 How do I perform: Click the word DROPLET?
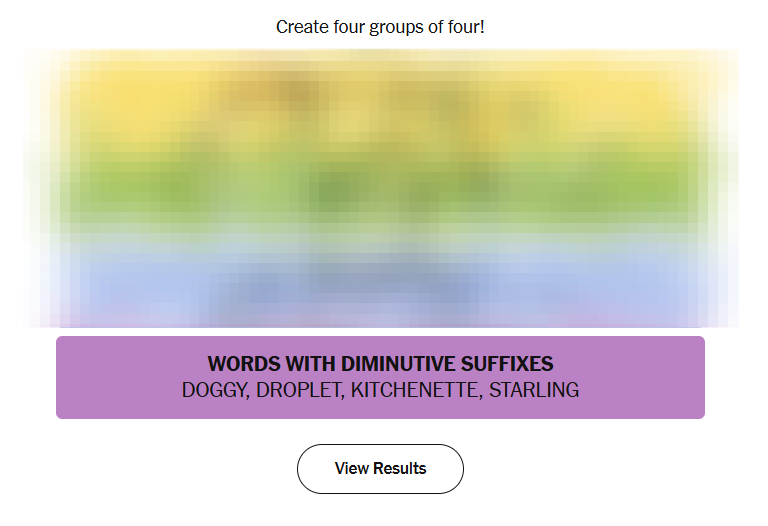[x=297, y=391]
